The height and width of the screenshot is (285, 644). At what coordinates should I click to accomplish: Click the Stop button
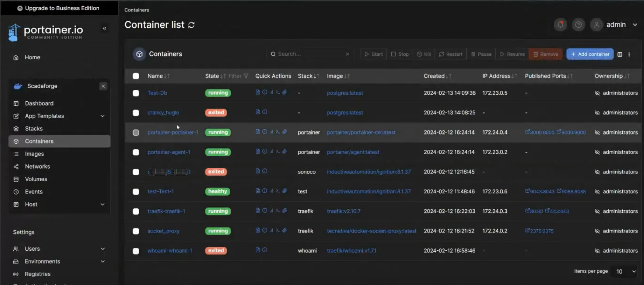point(399,54)
